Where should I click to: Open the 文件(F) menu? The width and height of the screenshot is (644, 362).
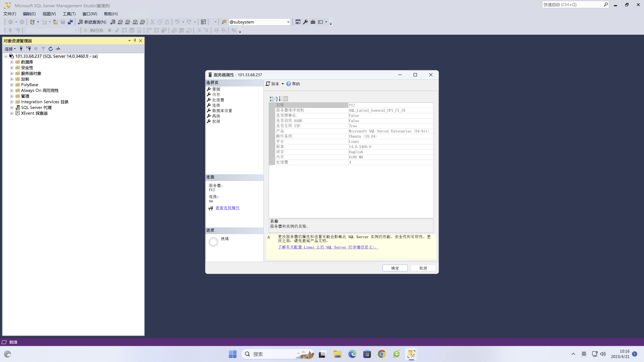pyautogui.click(x=10, y=14)
